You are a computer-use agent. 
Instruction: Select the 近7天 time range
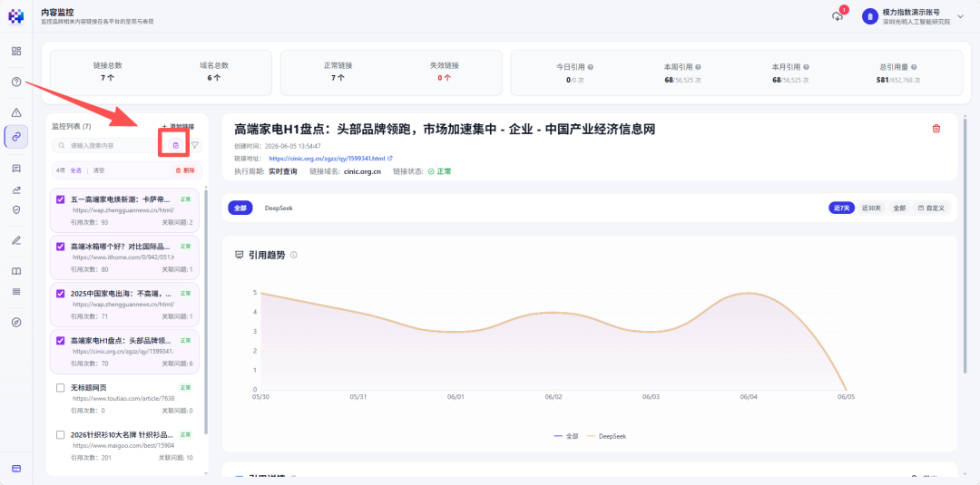pyautogui.click(x=841, y=208)
